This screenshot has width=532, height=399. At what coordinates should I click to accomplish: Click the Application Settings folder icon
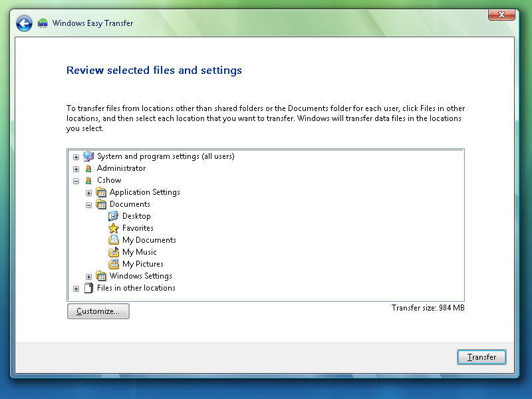pyautogui.click(x=101, y=192)
